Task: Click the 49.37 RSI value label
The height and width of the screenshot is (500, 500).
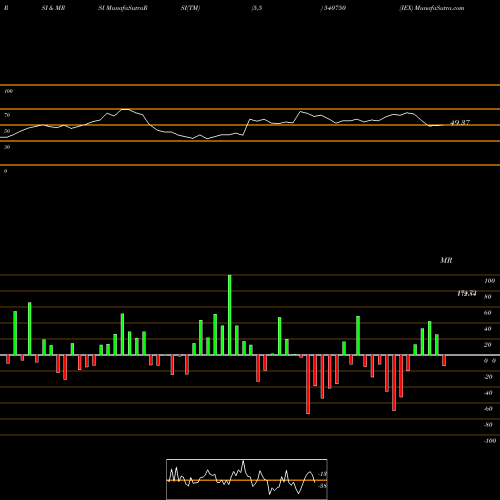Action: point(460,122)
